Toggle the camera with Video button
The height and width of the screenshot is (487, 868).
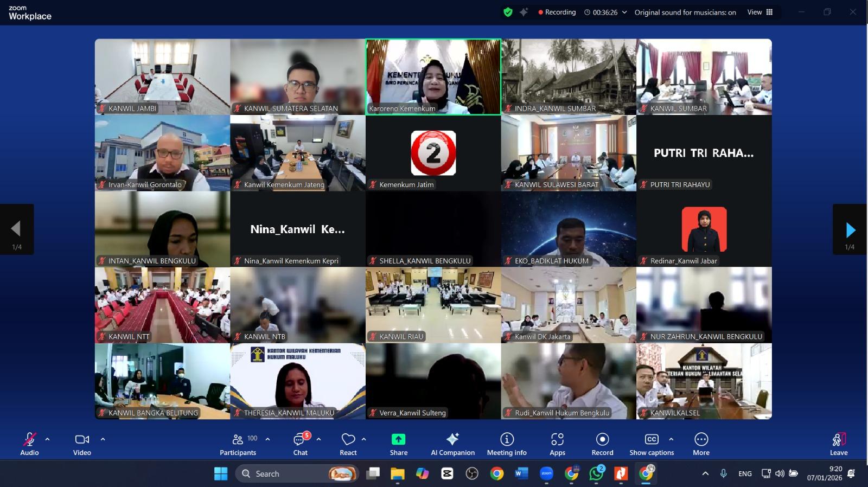tap(82, 444)
